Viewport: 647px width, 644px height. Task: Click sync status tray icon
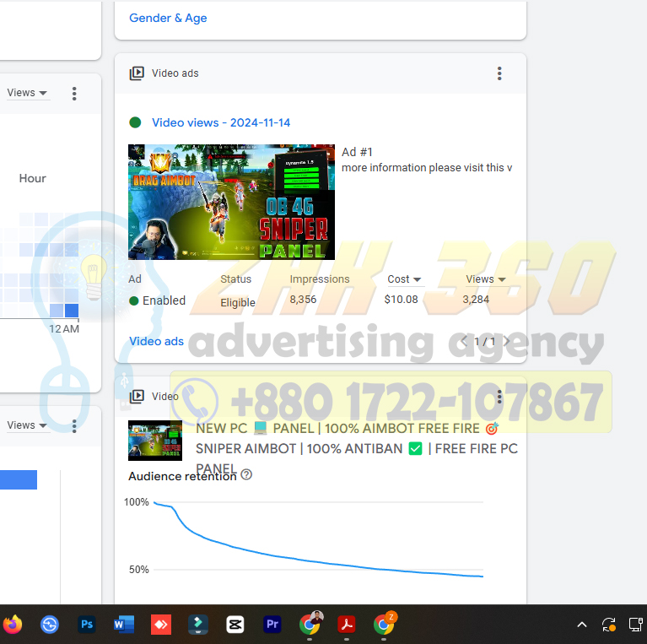pos(609,625)
